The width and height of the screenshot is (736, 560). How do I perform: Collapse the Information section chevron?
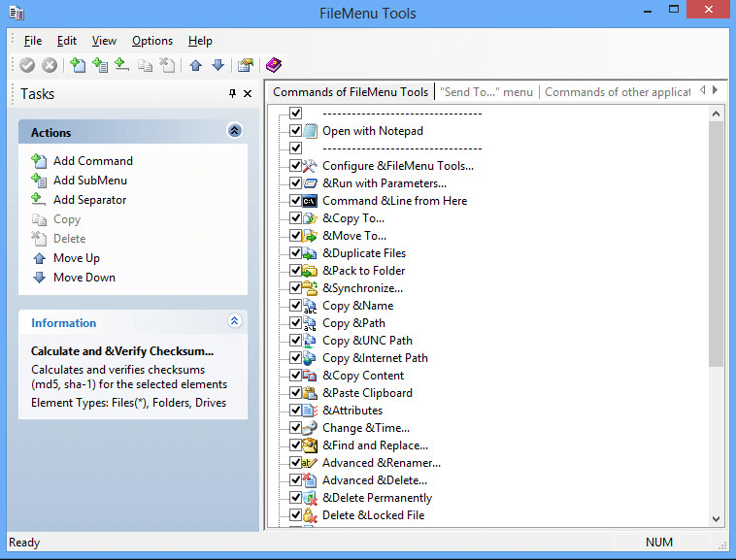coord(235,321)
